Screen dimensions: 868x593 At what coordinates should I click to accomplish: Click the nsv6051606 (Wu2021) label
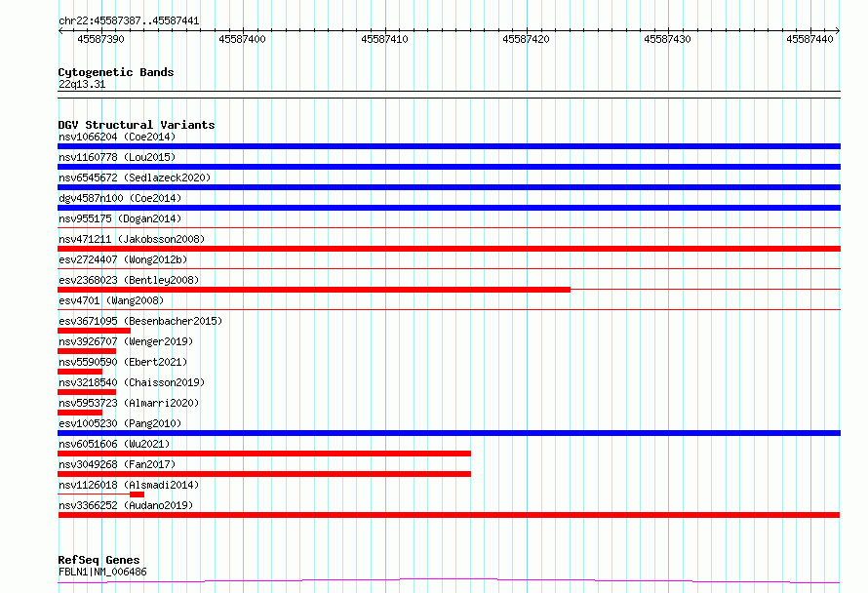point(114,444)
